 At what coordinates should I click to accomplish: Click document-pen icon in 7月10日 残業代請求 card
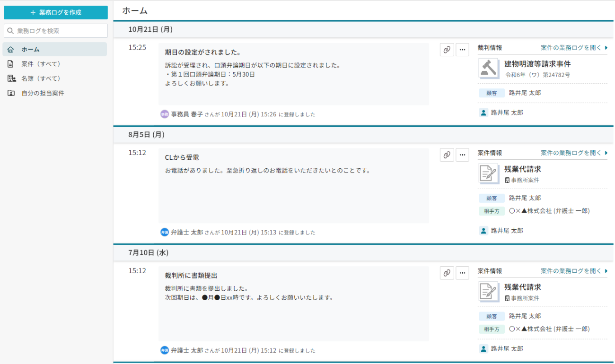click(x=489, y=292)
